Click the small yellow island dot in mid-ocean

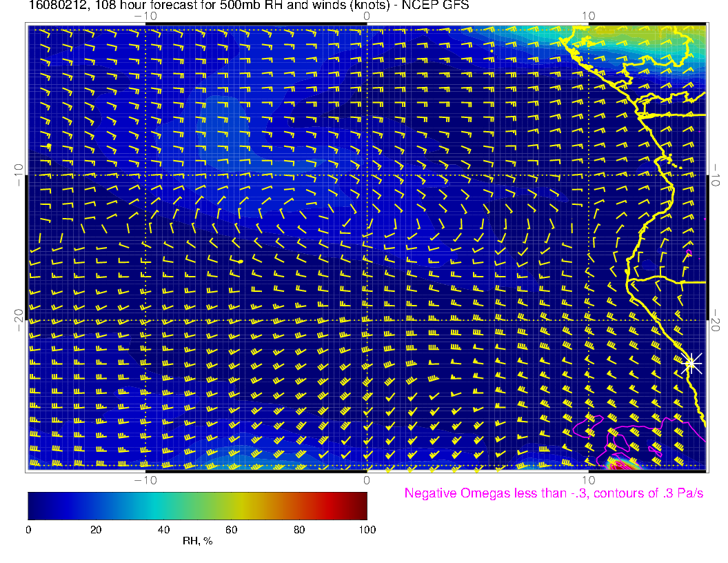coord(239,261)
